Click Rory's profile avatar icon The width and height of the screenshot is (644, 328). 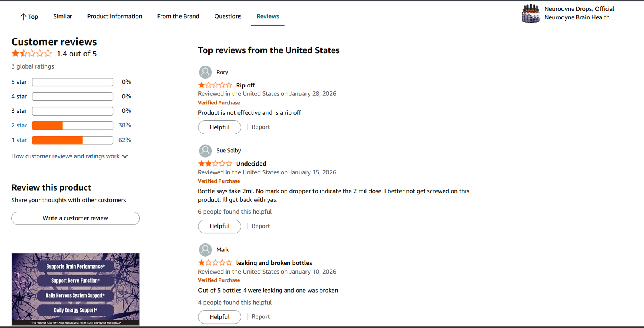click(x=205, y=72)
